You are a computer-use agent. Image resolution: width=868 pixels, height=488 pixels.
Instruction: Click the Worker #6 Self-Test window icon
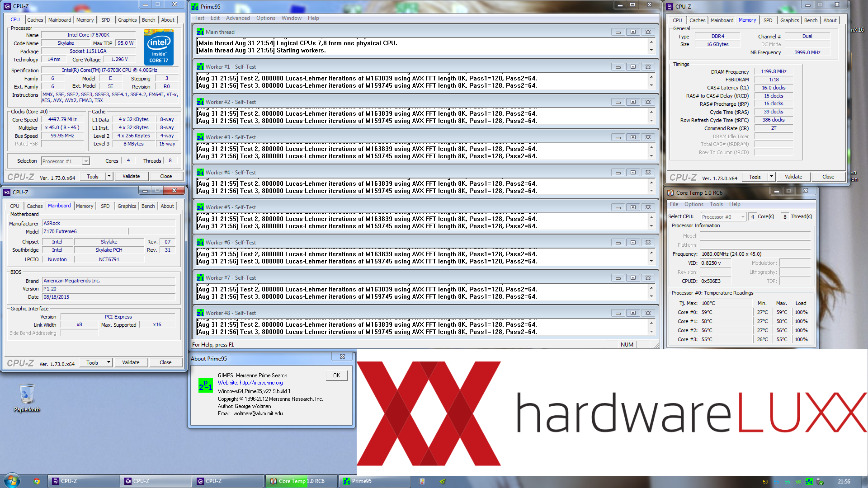click(x=200, y=243)
